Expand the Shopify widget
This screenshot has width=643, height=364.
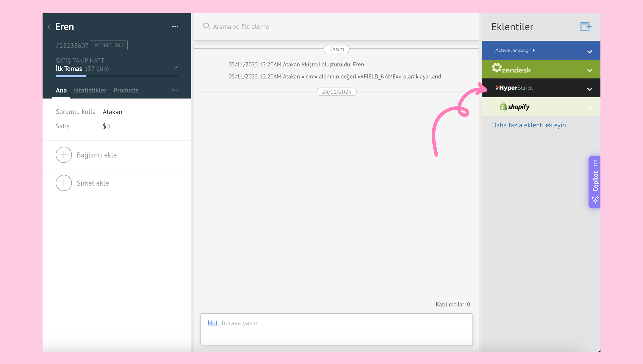(x=590, y=108)
